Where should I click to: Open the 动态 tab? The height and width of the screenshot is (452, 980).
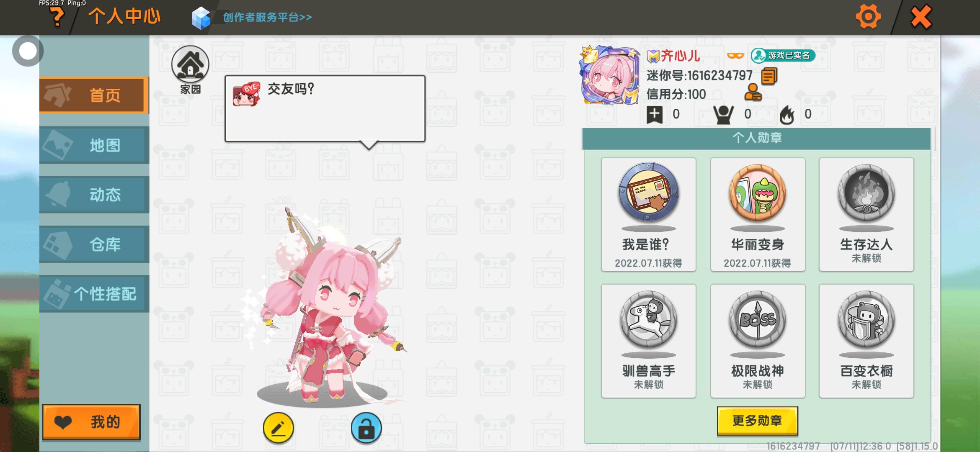click(94, 195)
